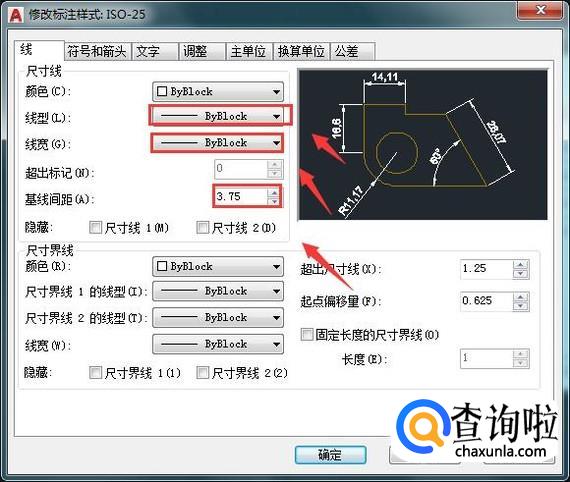Viewport: 570px width, 482px height.
Task: Enable hiding 尺寸线 1(M)
Action: tap(95, 228)
